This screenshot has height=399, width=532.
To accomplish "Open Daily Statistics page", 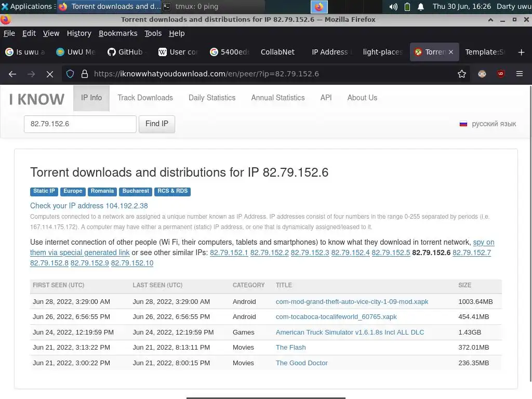I will (x=212, y=98).
